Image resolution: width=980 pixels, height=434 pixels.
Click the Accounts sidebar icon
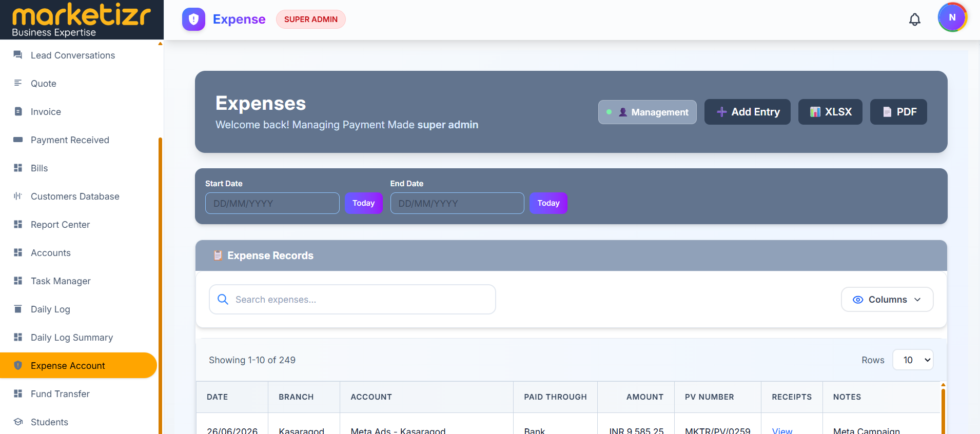click(18, 252)
